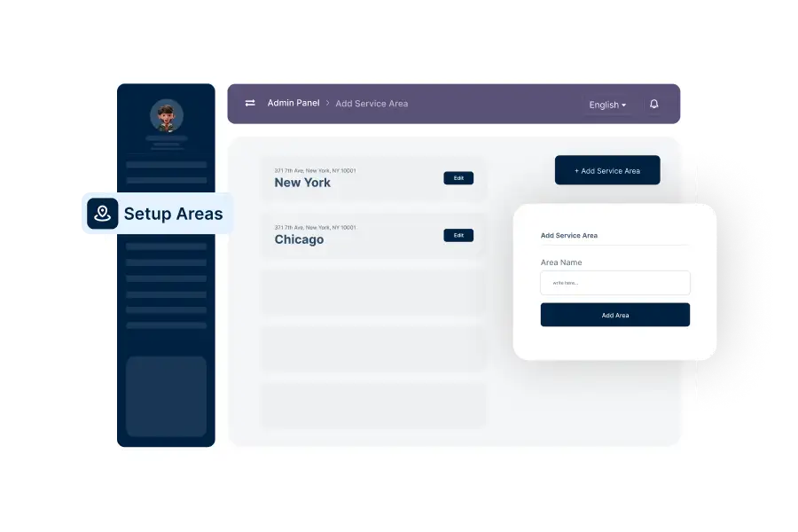This screenshot has width=798, height=532.
Task: Submit with the Add Area button
Action: tap(614, 315)
